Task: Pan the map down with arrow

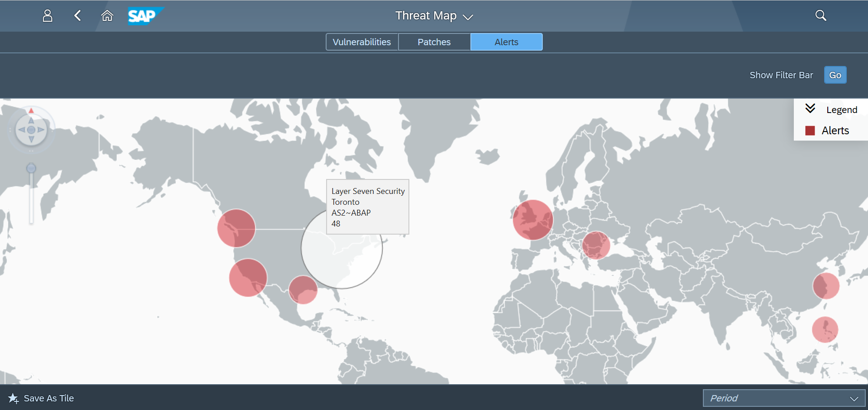Action: click(x=31, y=139)
